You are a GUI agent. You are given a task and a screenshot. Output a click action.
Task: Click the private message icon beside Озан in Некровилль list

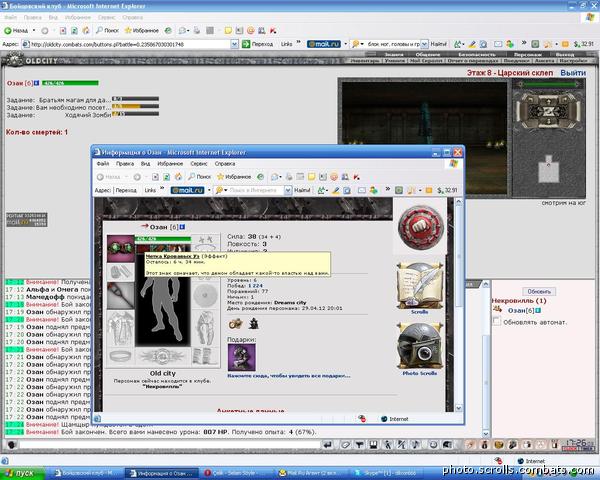pyautogui.click(x=498, y=309)
